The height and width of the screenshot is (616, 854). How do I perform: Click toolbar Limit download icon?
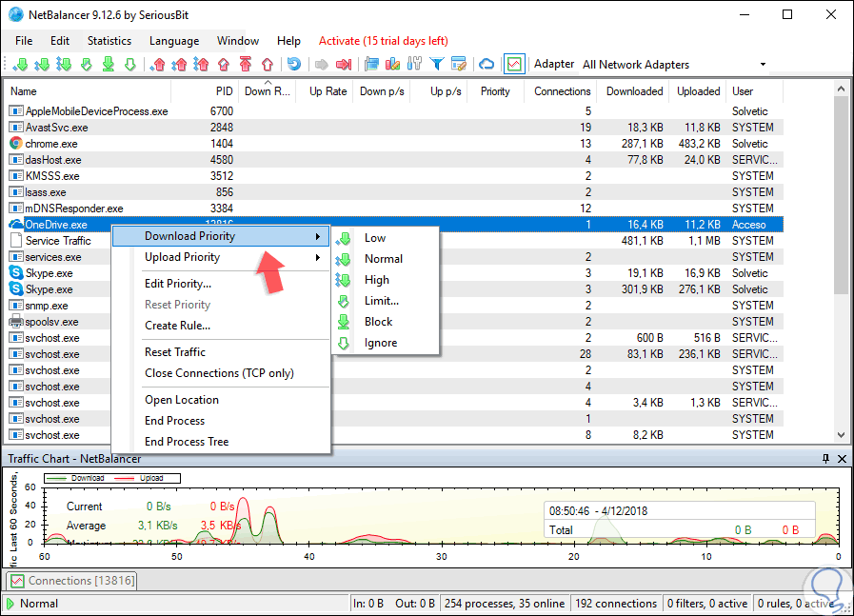(86, 65)
